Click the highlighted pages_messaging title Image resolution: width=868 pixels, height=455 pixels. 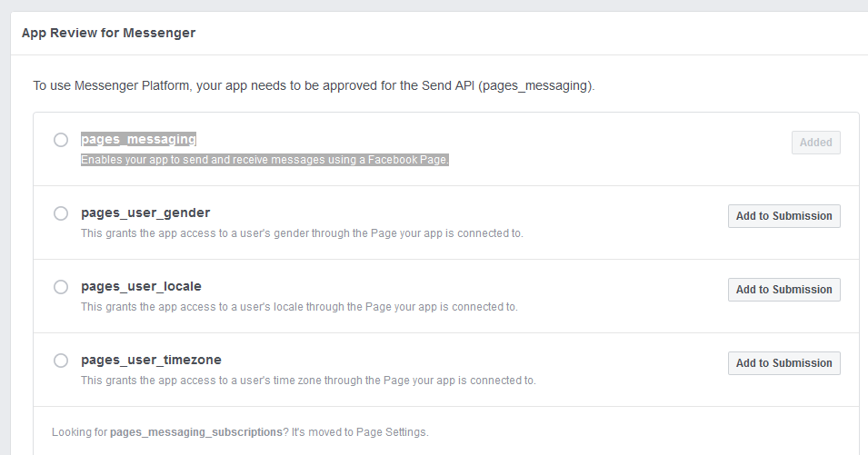pyautogui.click(x=138, y=139)
